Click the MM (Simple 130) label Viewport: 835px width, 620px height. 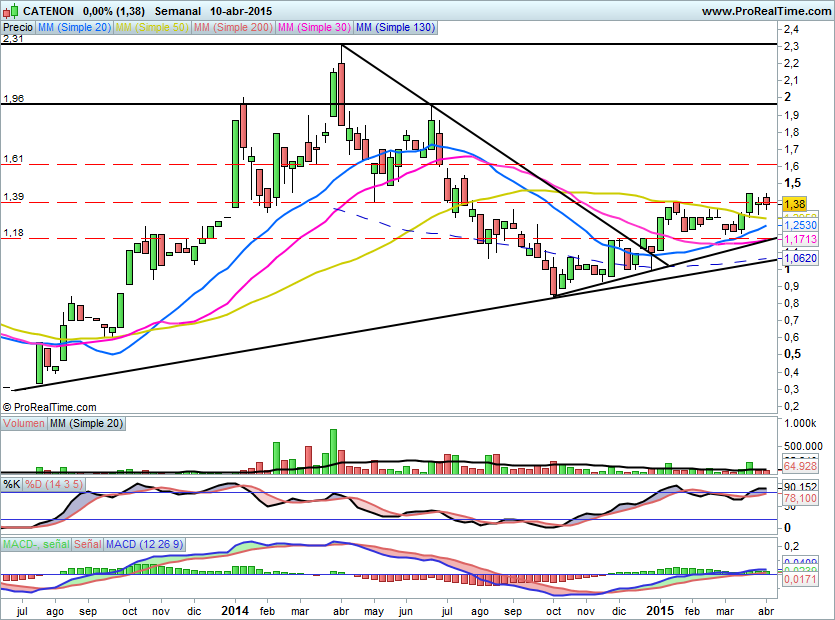[395, 28]
